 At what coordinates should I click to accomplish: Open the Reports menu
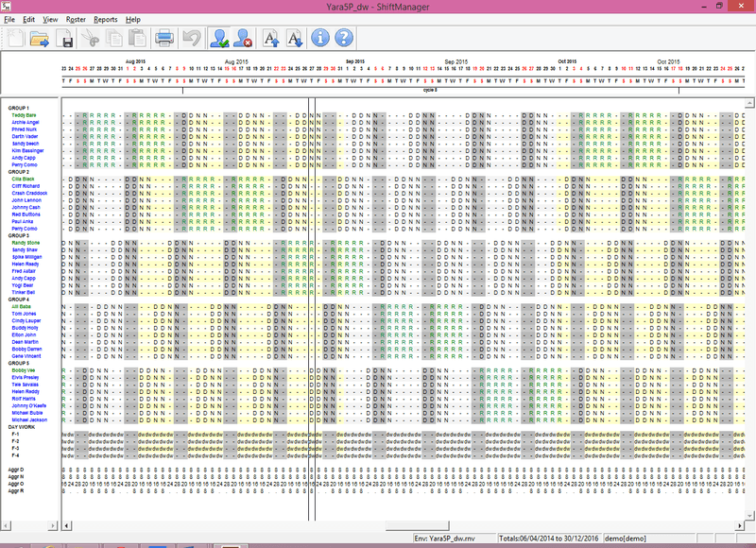coord(106,19)
